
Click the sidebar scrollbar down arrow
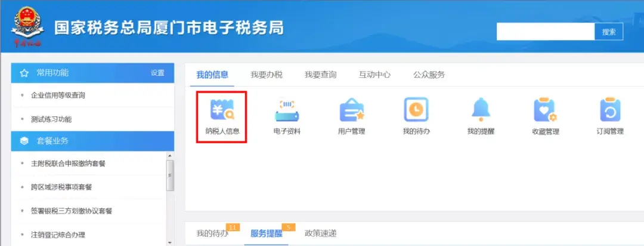[x=170, y=242]
